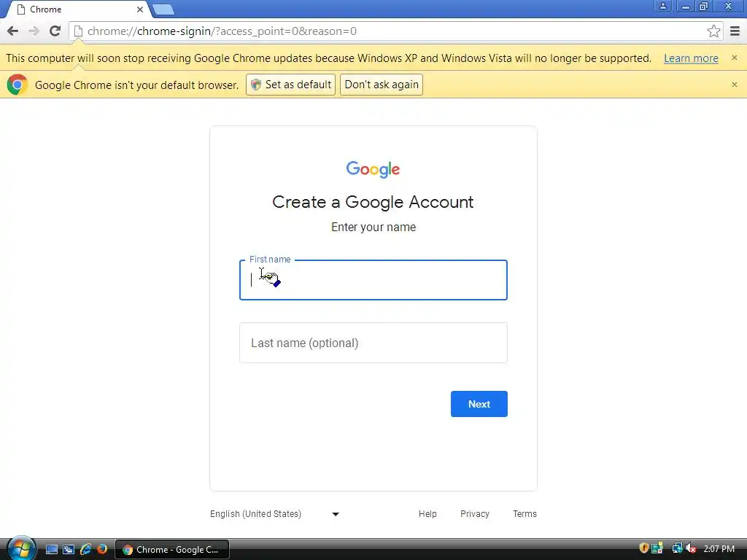
Task: Click the 2:07 PM taskbar clock
Action: 719,549
